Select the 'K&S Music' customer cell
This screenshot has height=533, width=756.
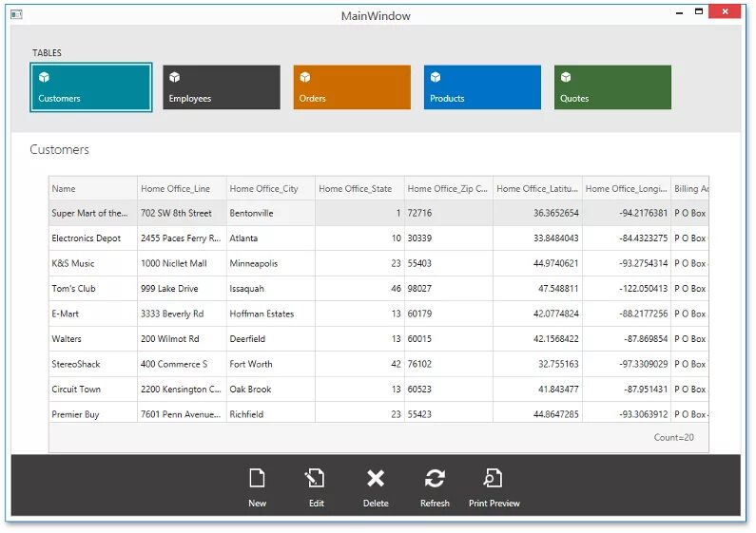click(x=93, y=263)
